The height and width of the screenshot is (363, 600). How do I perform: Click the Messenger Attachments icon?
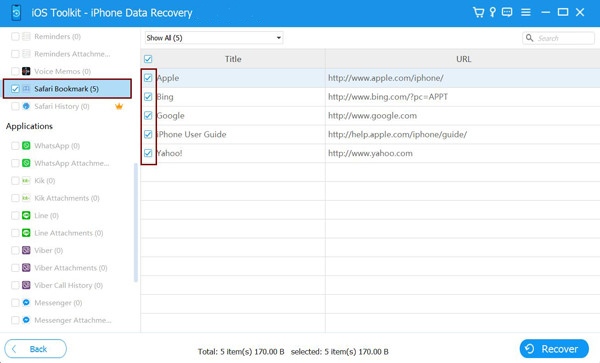(x=26, y=320)
